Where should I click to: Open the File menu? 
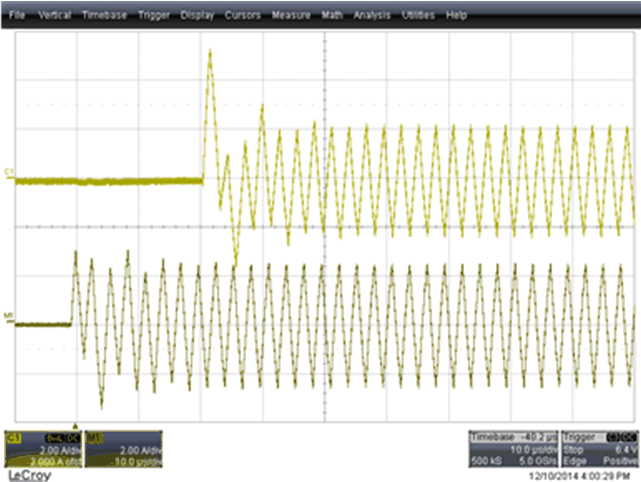(19, 17)
